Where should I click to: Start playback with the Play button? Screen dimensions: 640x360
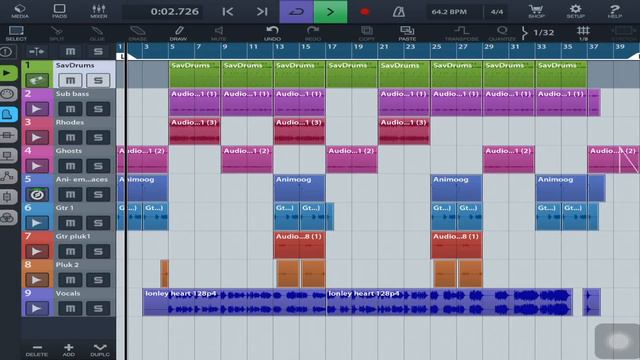click(330, 11)
